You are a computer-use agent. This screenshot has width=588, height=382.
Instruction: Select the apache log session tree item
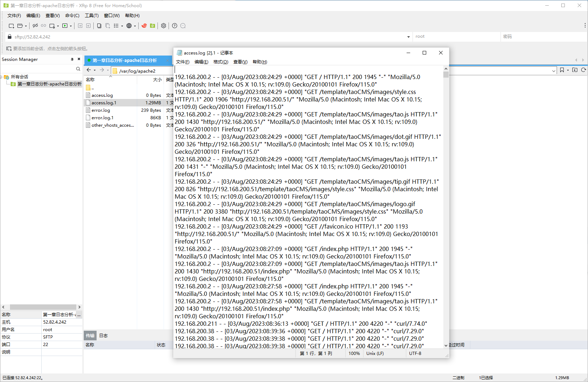[49, 84]
